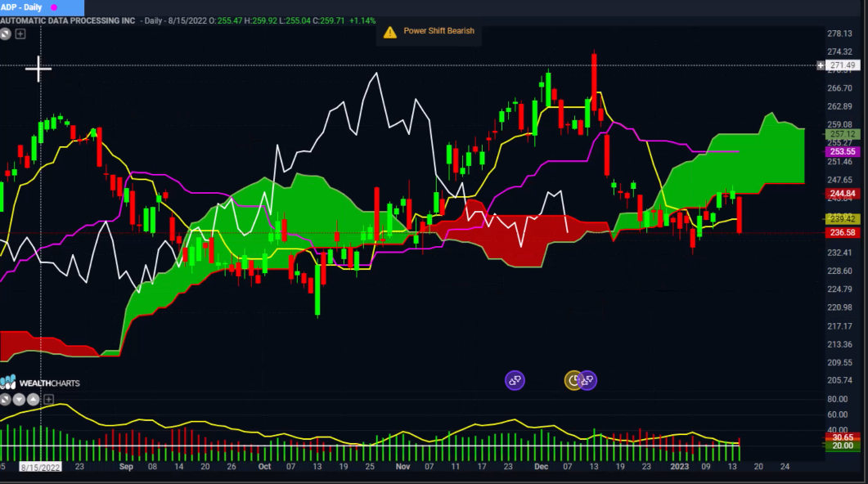Click the plus box in the price panel
868x484 pixels.
[x=20, y=34]
